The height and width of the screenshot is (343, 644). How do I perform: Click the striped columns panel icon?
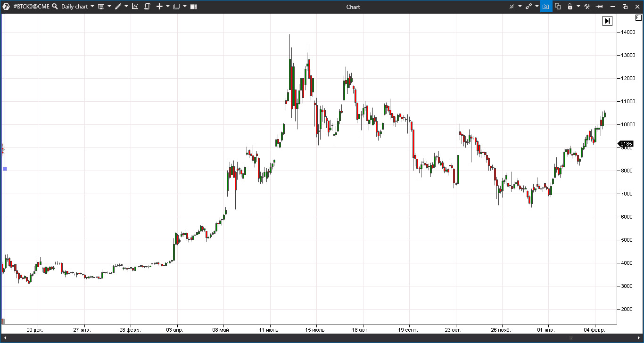tap(193, 7)
